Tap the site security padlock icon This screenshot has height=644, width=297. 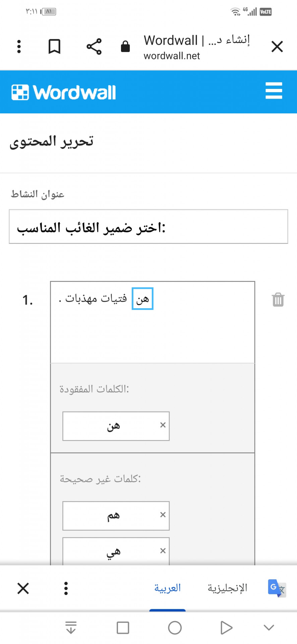point(125,46)
